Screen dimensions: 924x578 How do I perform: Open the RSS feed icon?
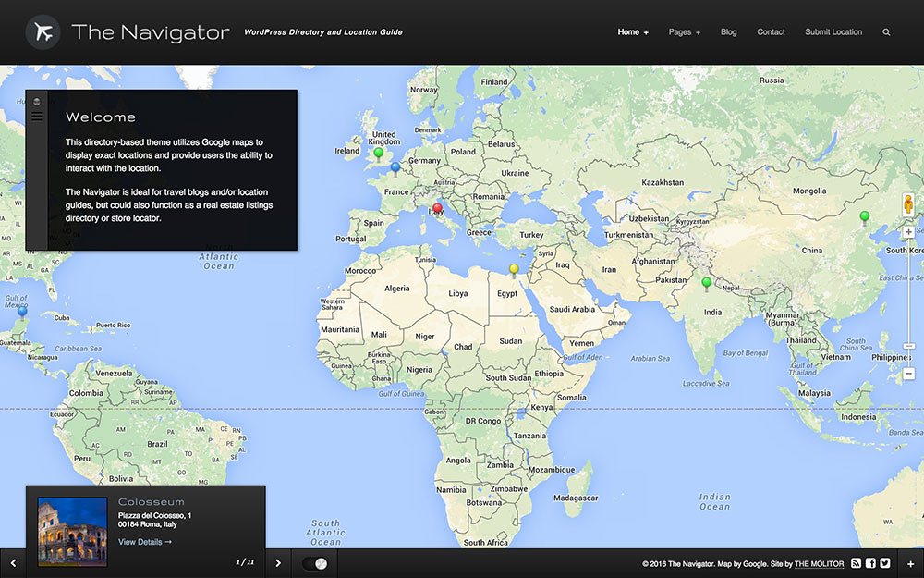[857, 563]
